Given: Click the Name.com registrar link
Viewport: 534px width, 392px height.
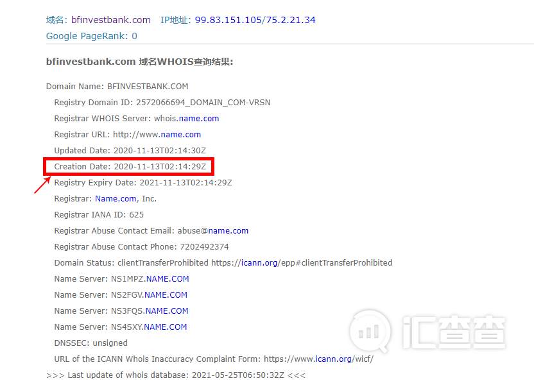Looking at the screenshot, I should click(116, 199).
